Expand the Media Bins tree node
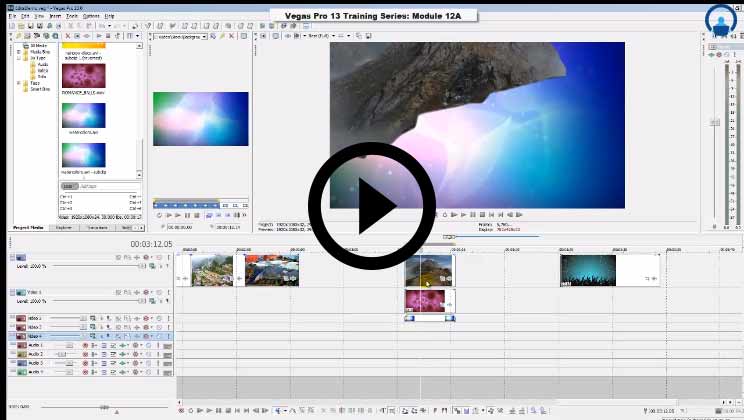744x420 pixels. coord(19,52)
